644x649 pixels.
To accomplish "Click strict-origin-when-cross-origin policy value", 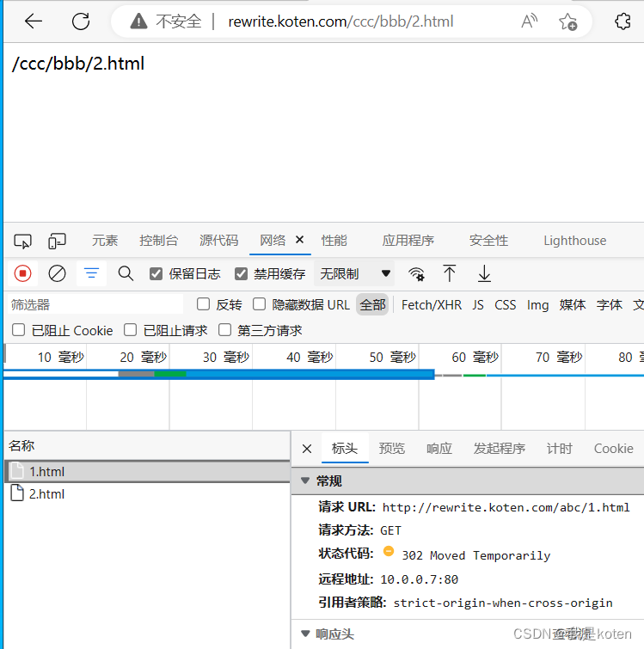I will 503,603.
